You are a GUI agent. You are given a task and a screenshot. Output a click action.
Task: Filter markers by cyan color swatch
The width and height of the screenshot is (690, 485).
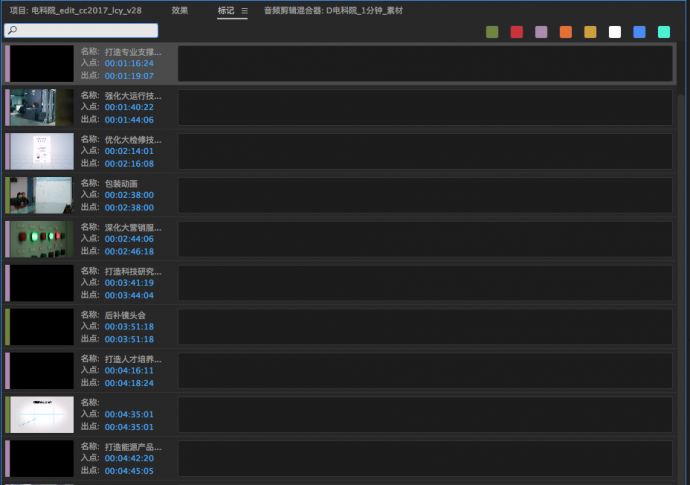(x=664, y=32)
